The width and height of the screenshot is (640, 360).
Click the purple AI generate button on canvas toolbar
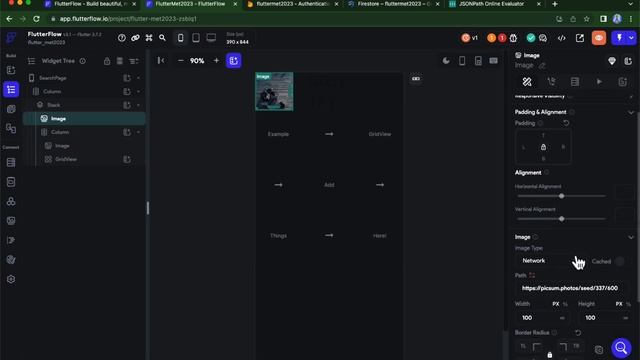click(233, 60)
